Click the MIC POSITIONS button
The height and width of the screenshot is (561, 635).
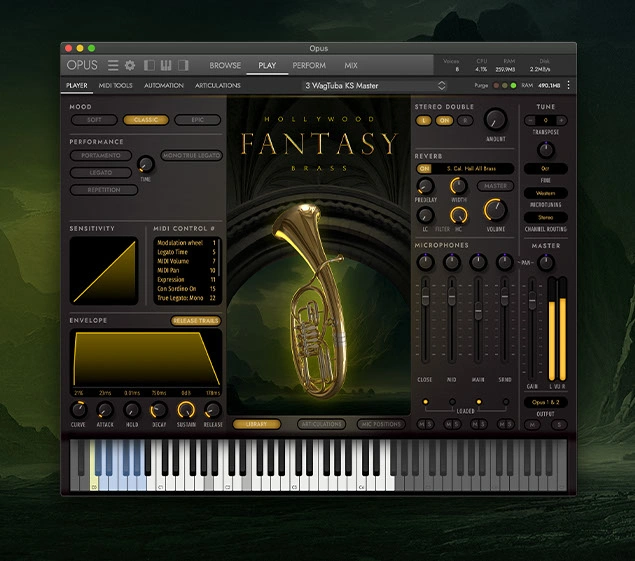point(381,424)
